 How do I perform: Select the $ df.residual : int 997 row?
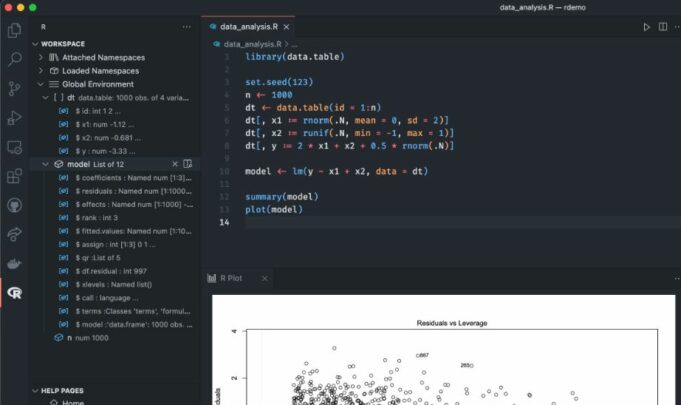115,271
